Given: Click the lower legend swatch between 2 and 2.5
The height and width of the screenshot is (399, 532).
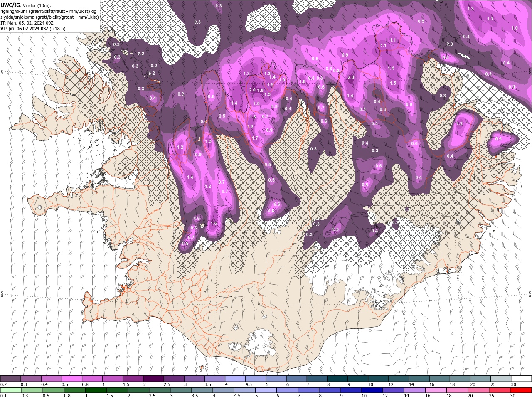Looking at the screenshot, I should click(139, 390).
